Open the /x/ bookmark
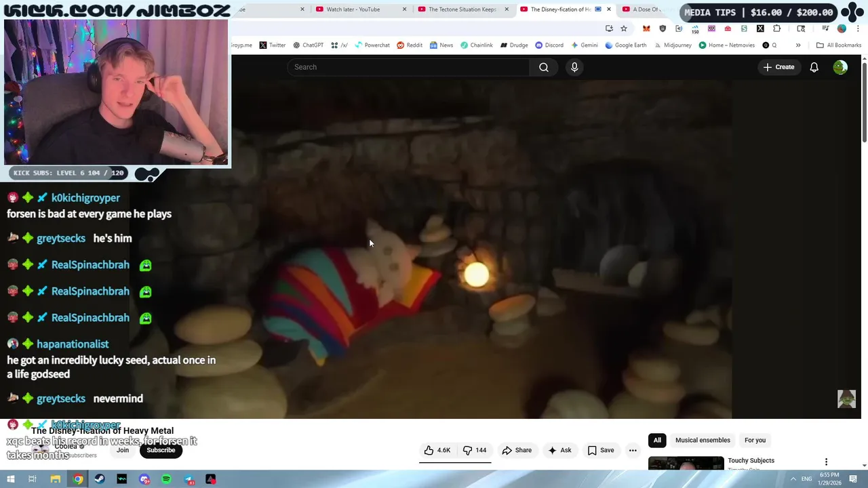The width and height of the screenshot is (868, 488). (x=340, y=45)
